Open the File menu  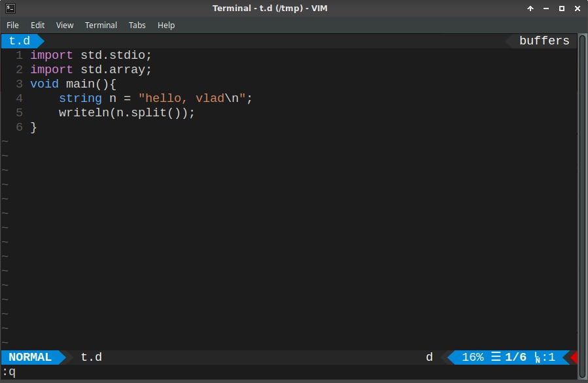[x=12, y=25]
